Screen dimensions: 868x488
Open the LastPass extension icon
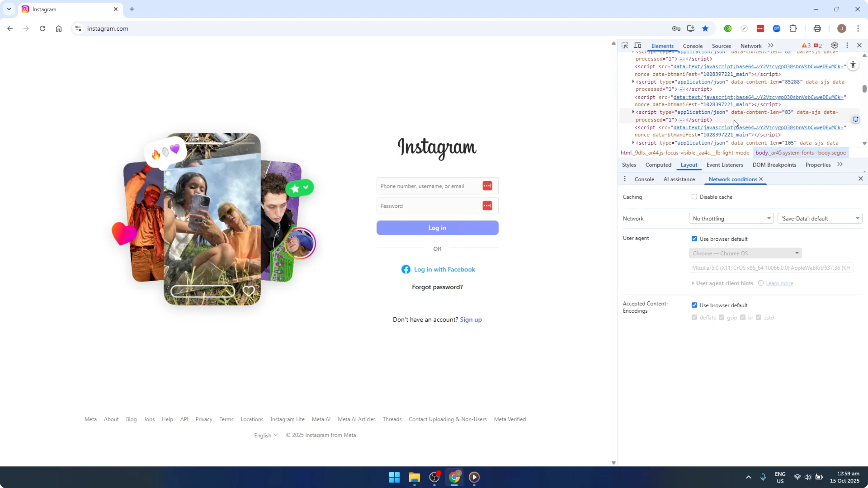point(760,29)
